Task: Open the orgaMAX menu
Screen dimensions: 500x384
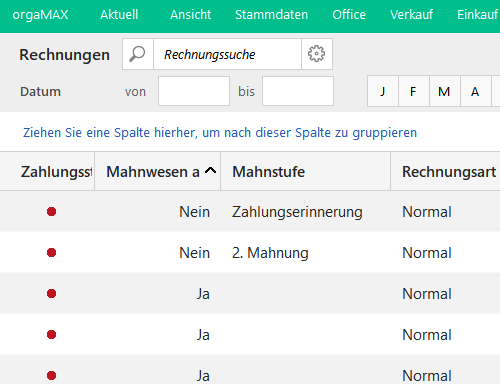Action: [x=40, y=15]
